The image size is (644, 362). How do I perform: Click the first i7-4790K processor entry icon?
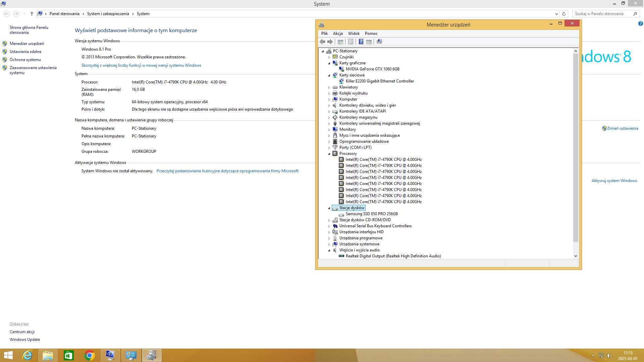(x=341, y=160)
